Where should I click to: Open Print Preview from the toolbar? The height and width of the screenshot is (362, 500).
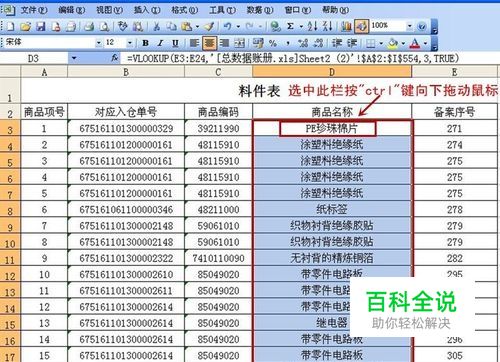click(x=105, y=26)
